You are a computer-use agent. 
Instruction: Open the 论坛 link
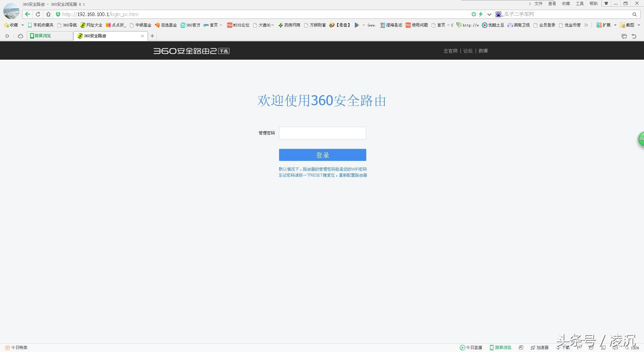coord(468,51)
